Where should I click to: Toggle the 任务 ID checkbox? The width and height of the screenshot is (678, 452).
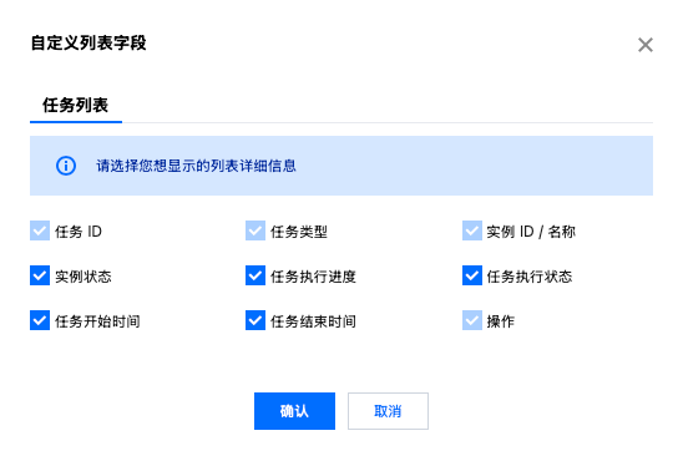(40, 231)
